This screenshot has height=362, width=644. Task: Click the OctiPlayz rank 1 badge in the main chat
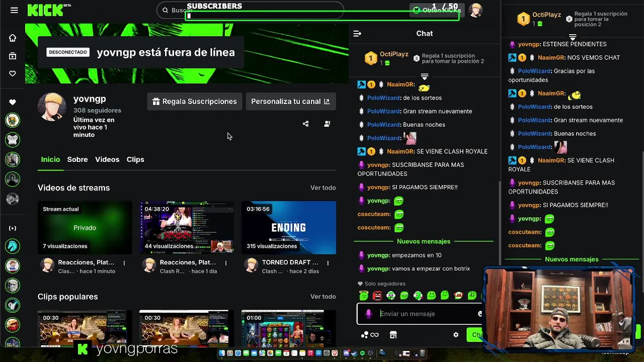coord(371,59)
